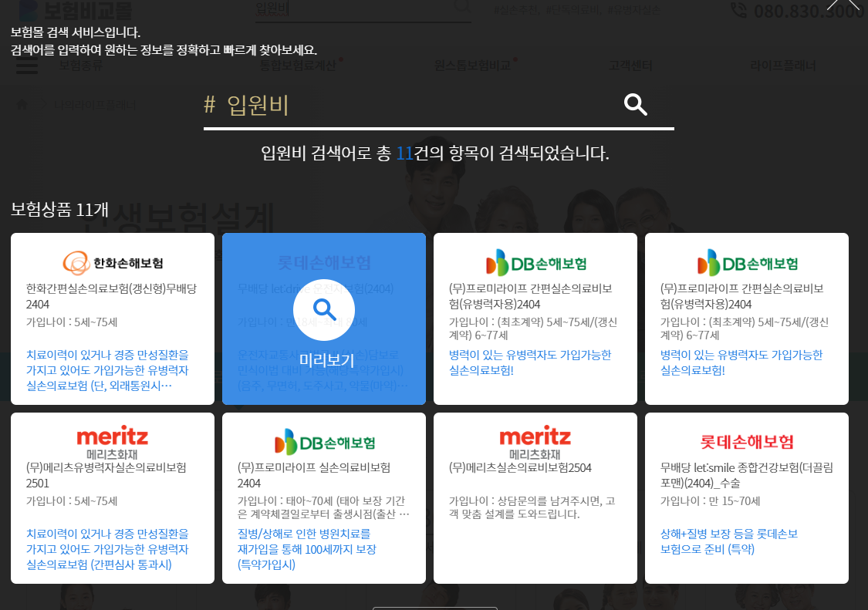The height and width of the screenshot is (610, 868).
Task: Click 보험몰 검색 서비스입니다 heading text
Action: click(76, 32)
